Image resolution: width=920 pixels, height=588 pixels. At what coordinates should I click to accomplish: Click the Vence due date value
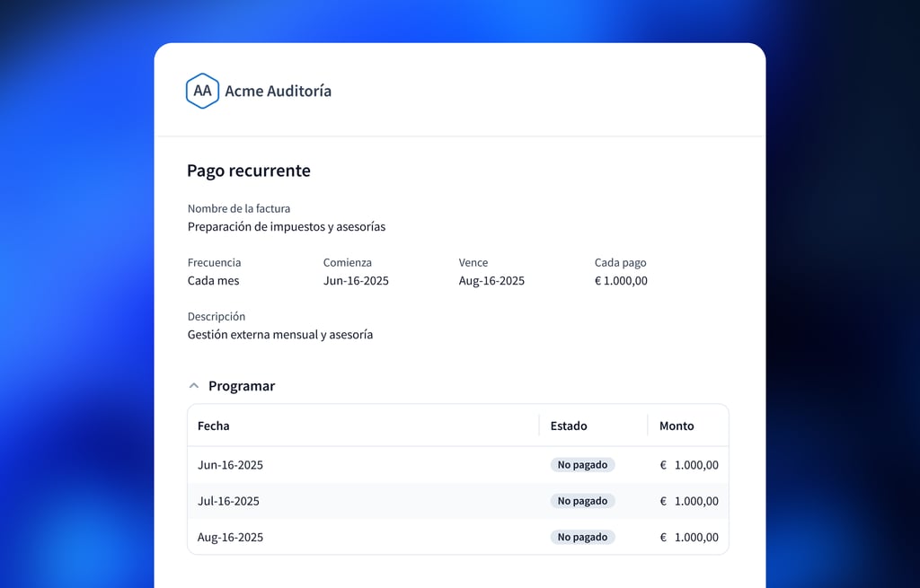(491, 281)
